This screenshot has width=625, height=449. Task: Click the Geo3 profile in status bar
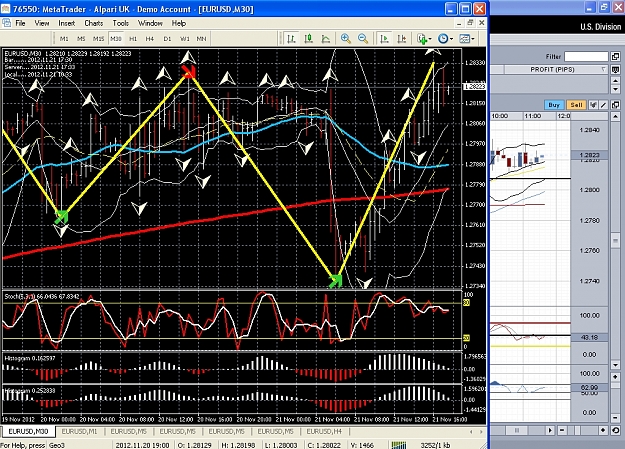[x=57, y=445]
